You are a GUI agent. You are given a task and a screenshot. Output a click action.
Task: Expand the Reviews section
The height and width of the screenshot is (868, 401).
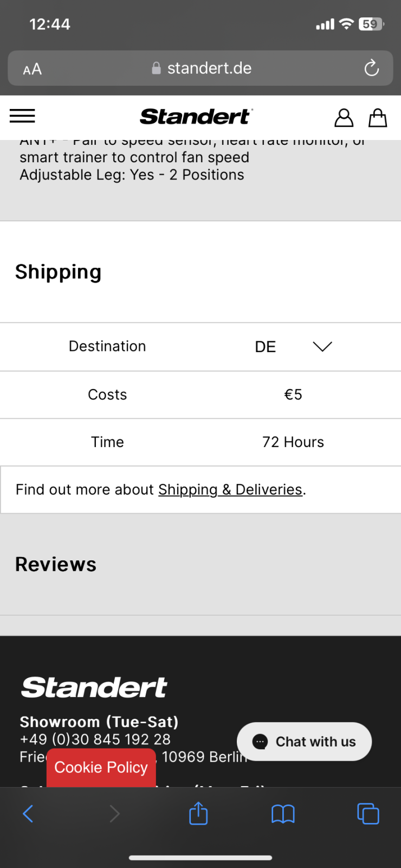(x=56, y=564)
